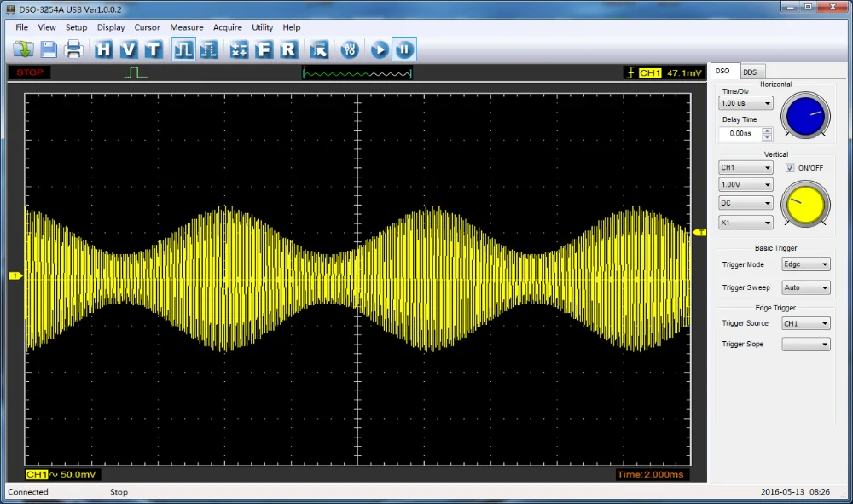Click the open file toolbar icon
Image resolution: width=853 pixels, height=504 pixels.
pyautogui.click(x=23, y=49)
